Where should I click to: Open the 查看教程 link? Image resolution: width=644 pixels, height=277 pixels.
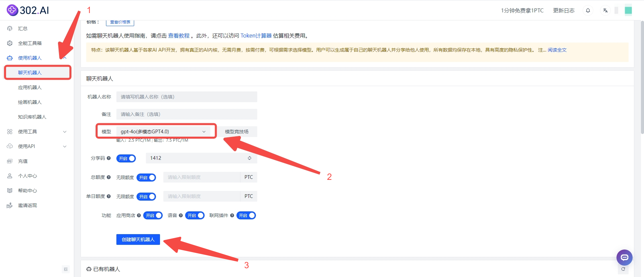tap(179, 36)
